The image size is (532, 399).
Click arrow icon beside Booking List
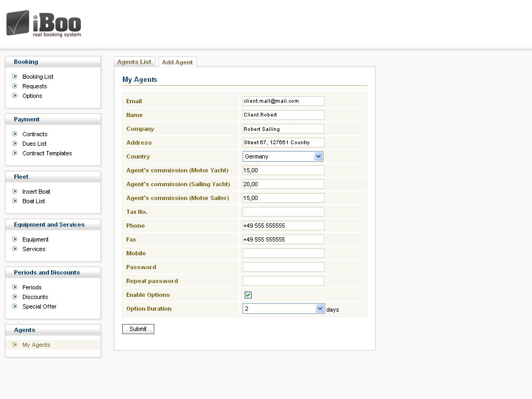pyautogui.click(x=15, y=77)
